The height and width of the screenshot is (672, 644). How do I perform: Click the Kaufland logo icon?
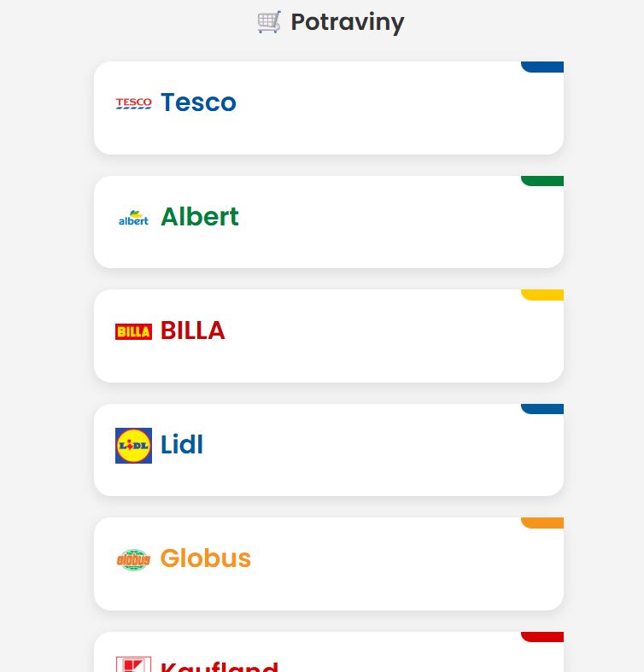point(133,665)
